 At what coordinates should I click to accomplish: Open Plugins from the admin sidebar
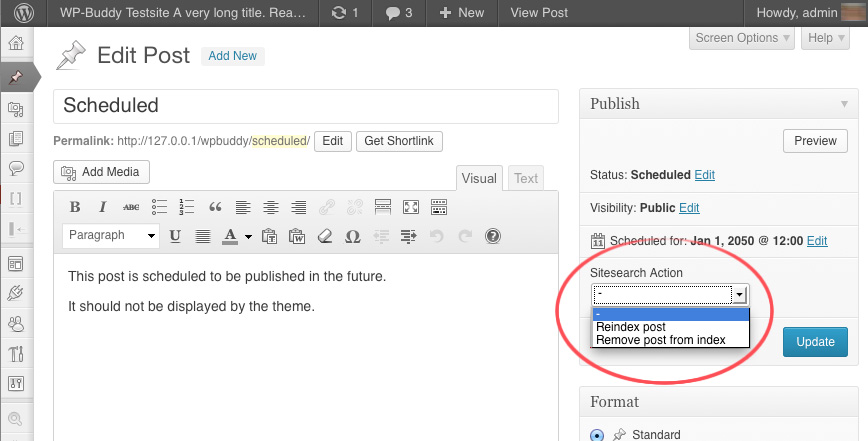(x=16, y=293)
